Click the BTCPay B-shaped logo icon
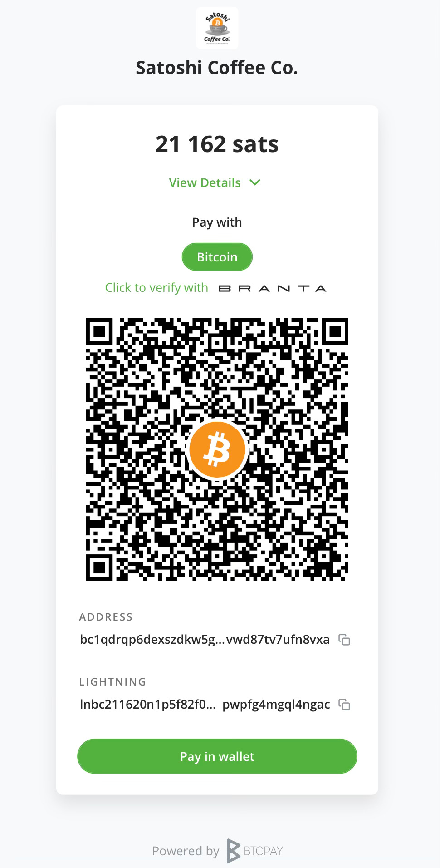Image resolution: width=440 pixels, height=868 pixels. pyautogui.click(x=233, y=851)
